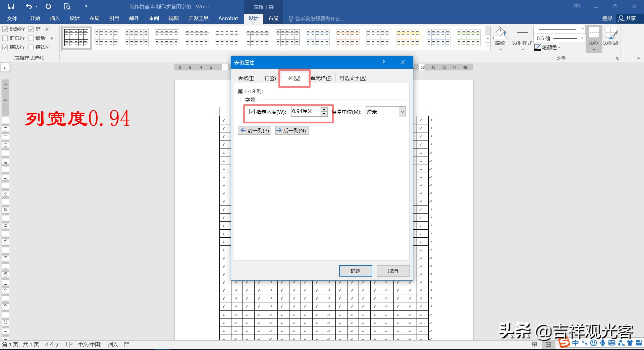Viewport: 644px width, 350px height.
Task: Toggle the 标题行 header row checkbox
Action: (5, 29)
